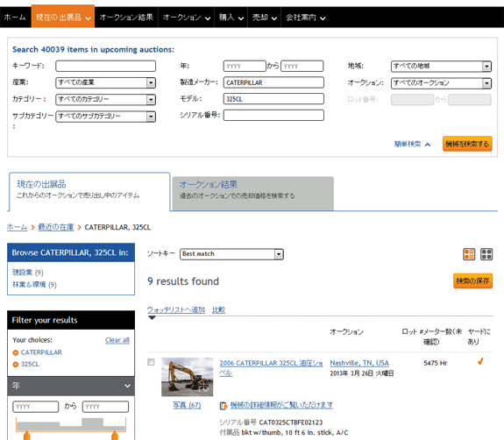
Task: Expand the 現在の出展品 nav menu
Action: pos(63,17)
